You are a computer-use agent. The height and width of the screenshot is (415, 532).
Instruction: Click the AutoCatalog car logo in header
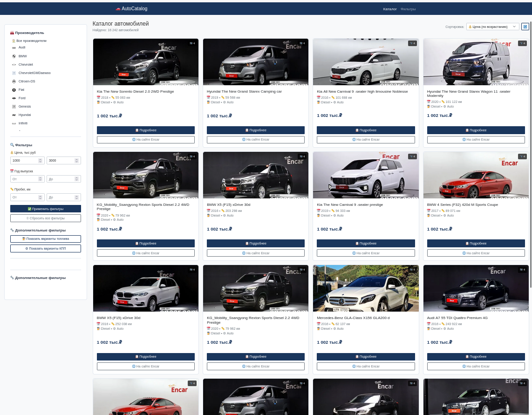pos(118,9)
